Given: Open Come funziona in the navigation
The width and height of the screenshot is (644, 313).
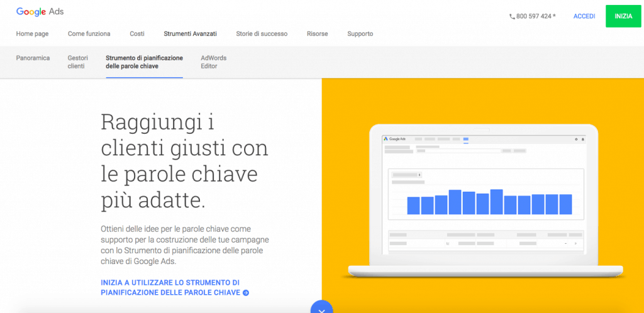Looking at the screenshot, I should 89,34.
